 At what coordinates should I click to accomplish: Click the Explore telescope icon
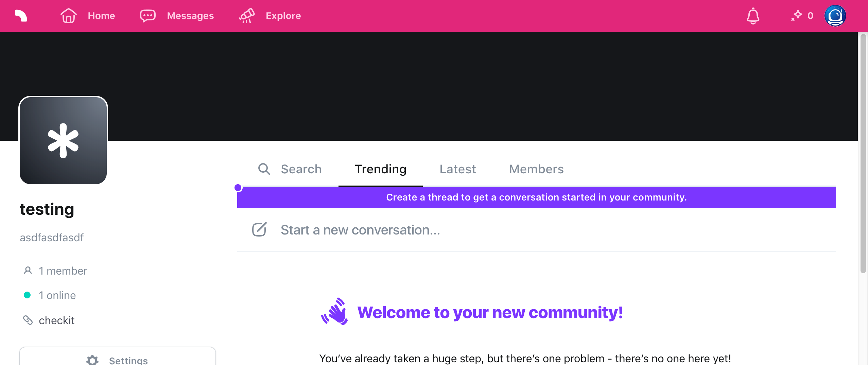pyautogui.click(x=247, y=16)
